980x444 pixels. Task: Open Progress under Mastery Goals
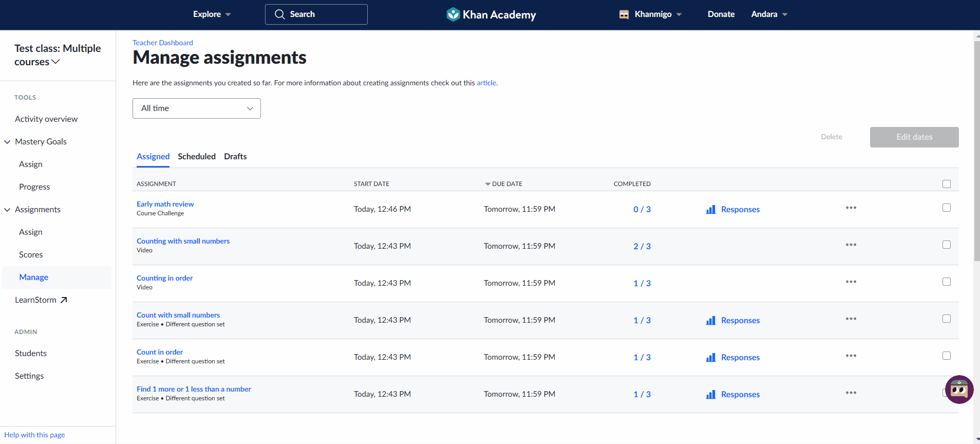[34, 187]
